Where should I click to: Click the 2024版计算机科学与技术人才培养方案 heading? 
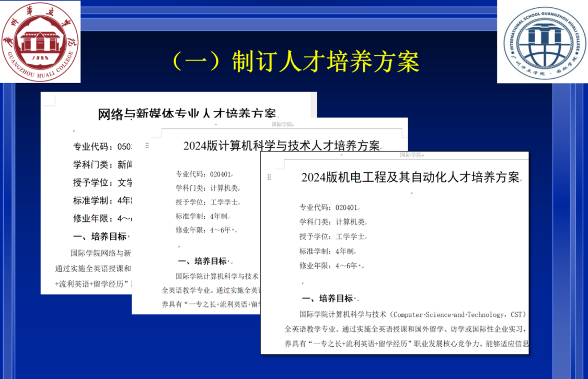[x=281, y=146]
